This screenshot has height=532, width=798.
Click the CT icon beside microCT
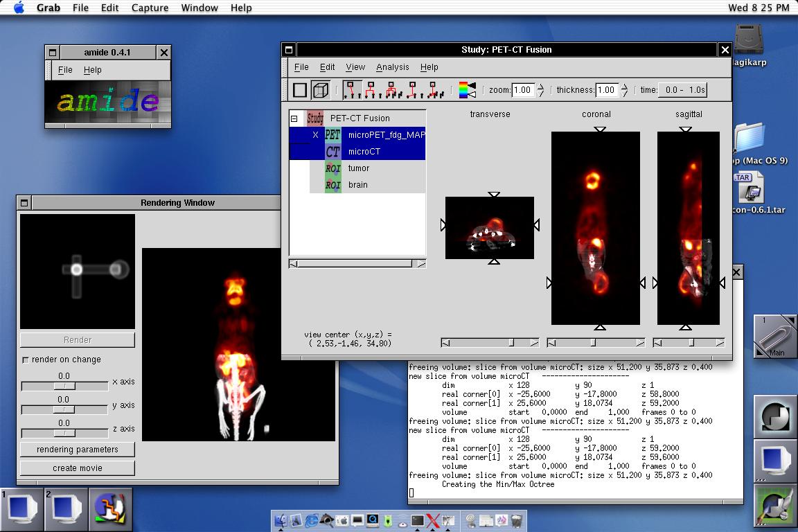click(x=332, y=152)
